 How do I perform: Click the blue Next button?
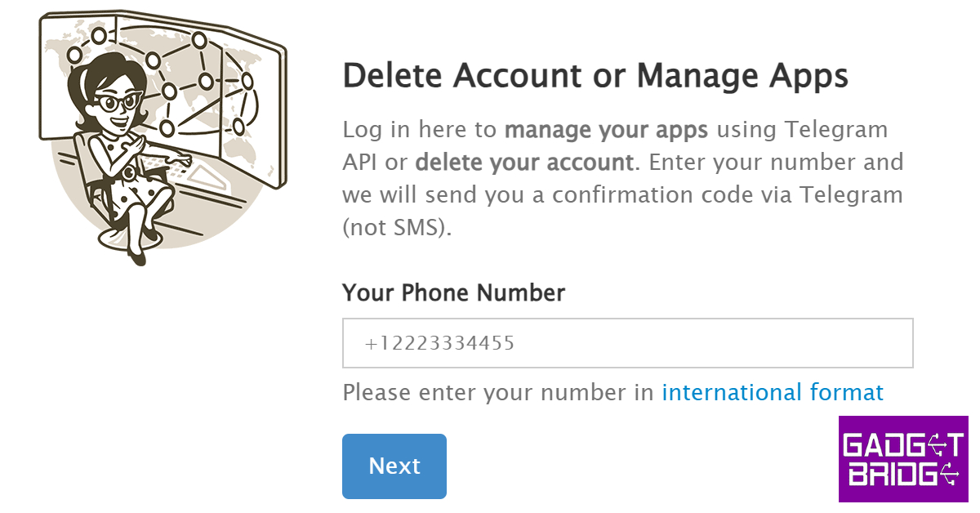click(394, 466)
